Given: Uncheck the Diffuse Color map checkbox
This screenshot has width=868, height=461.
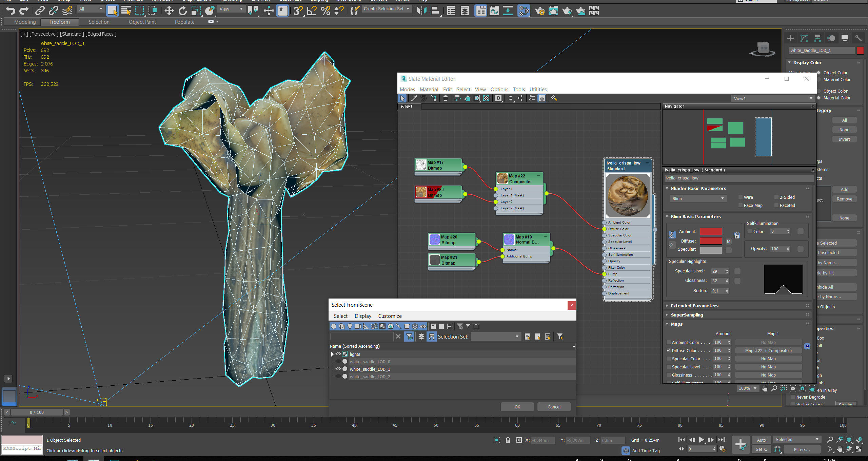Looking at the screenshot, I should tap(669, 350).
